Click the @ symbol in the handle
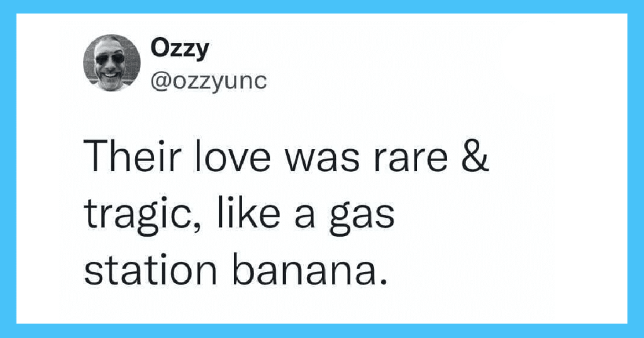The width and height of the screenshot is (644, 338). 160,81
